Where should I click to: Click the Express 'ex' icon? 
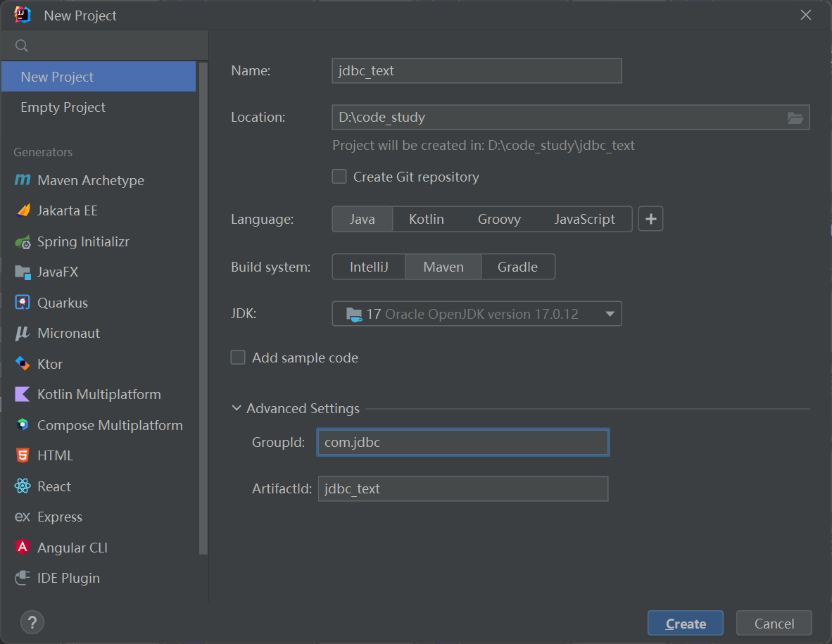pos(23,517)
